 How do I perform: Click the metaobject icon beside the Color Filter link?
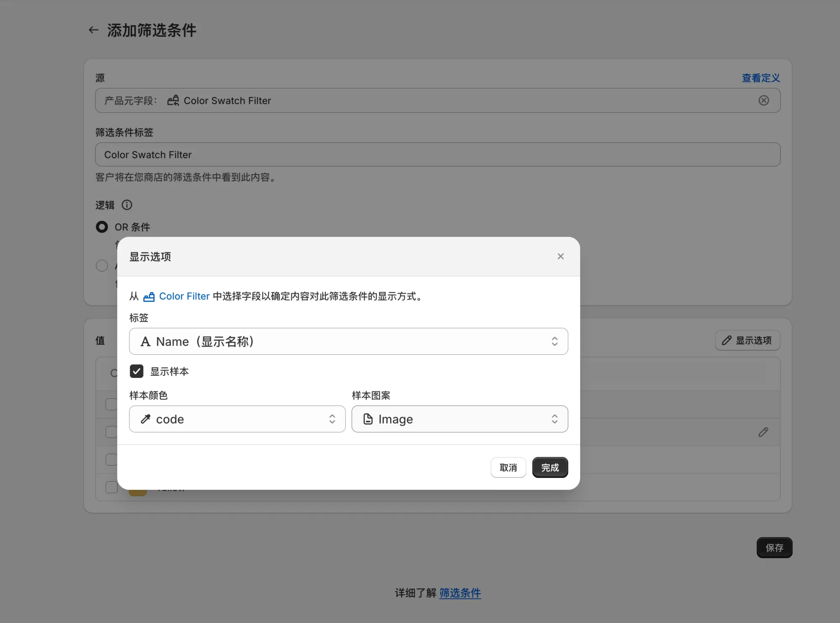[149, 296]
